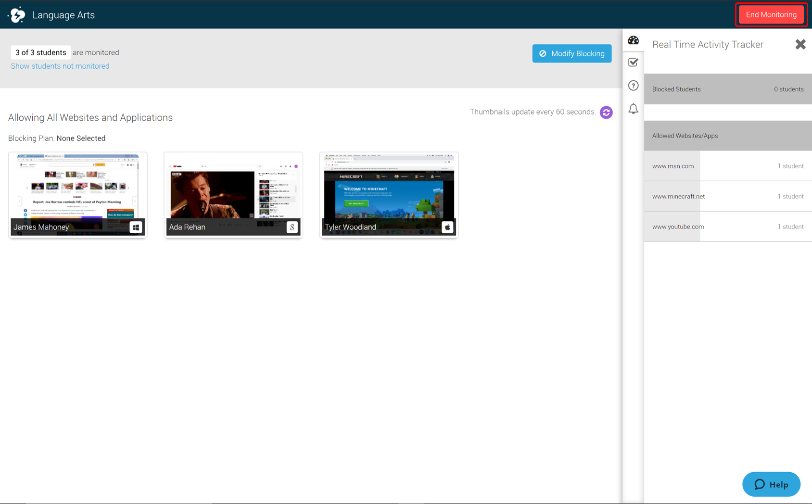The image size is (812, 504).
Task: Click Real Time Activity Tracker heading
Action: coord(708,44)
